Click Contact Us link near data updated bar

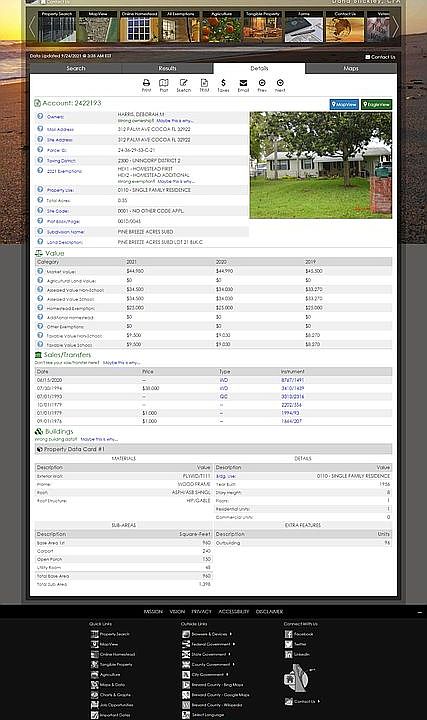[x=380, y=57]
